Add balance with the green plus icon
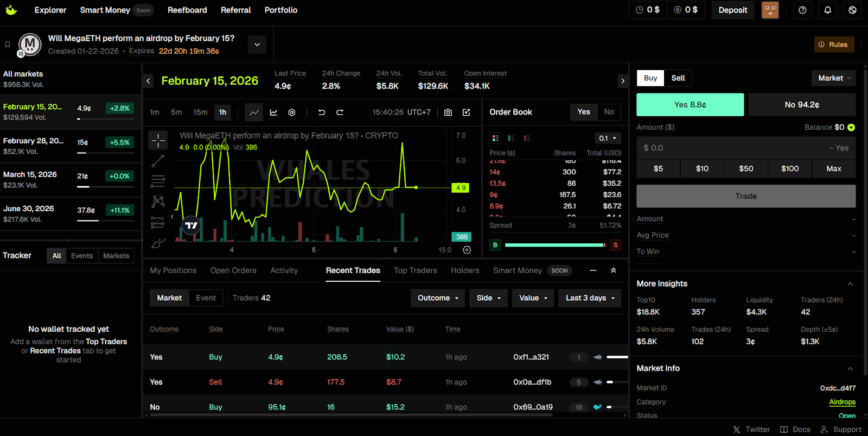 tap(851, 127)
